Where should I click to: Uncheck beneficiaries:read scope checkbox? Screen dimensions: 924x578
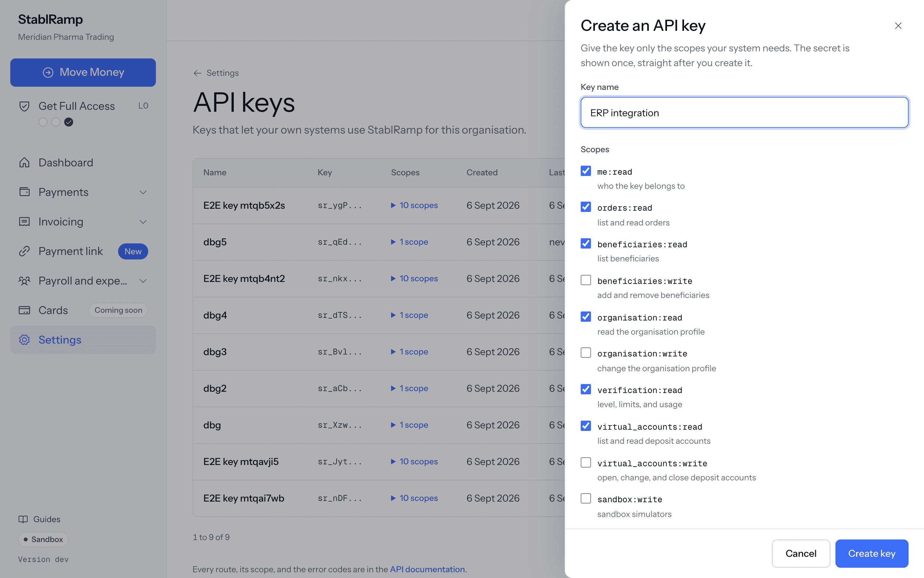tap(586, 243)
